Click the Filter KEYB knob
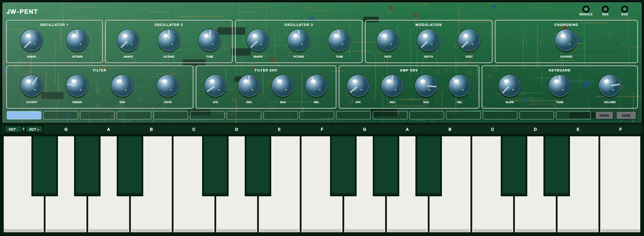 tap(168, 86)
